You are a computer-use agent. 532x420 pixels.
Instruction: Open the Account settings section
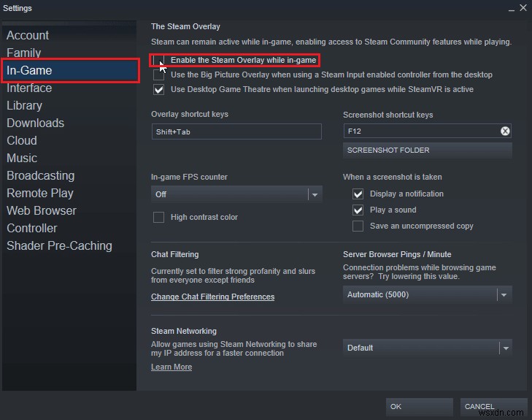tap(28, 35)
